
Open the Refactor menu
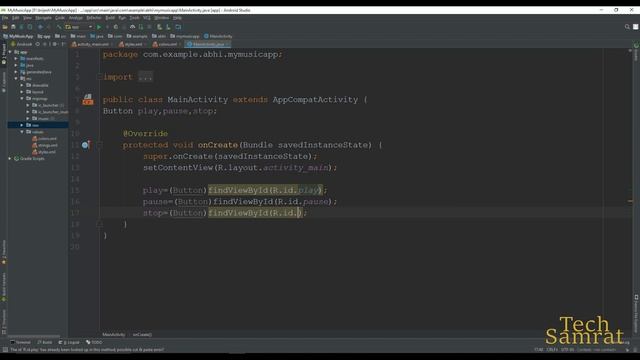coord(94,18)
